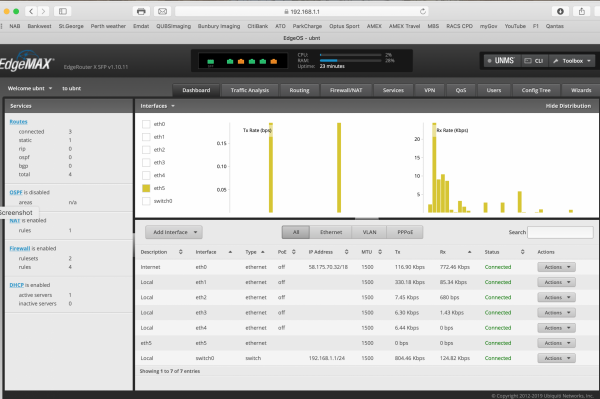Open the Routes link in Services
600x399 pixels.
click(18, 122)
